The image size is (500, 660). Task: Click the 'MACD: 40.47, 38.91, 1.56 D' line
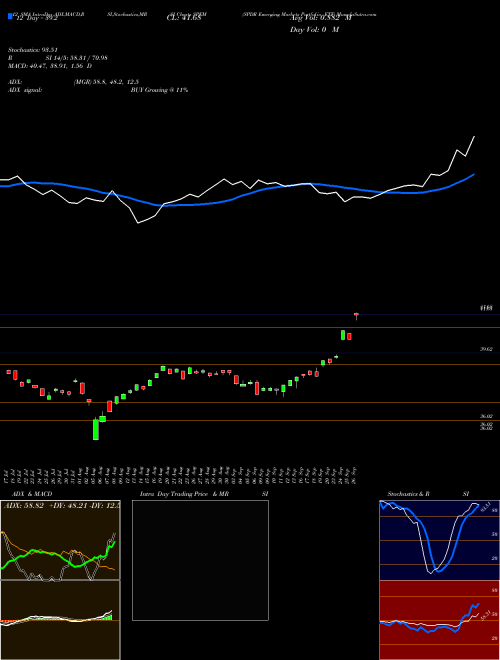(50, 66)
